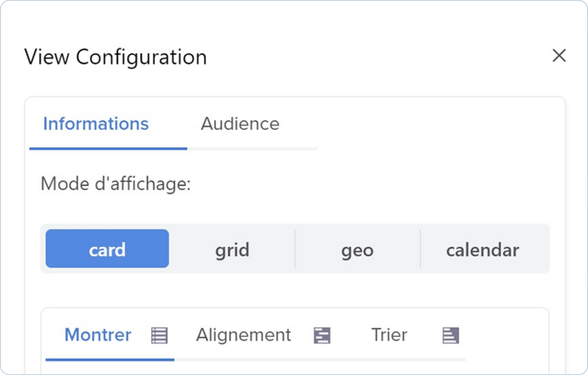Screen dimensions: 588x375
Task: Click the blue underline beneath Informations
Action: (x=108, y=149)
